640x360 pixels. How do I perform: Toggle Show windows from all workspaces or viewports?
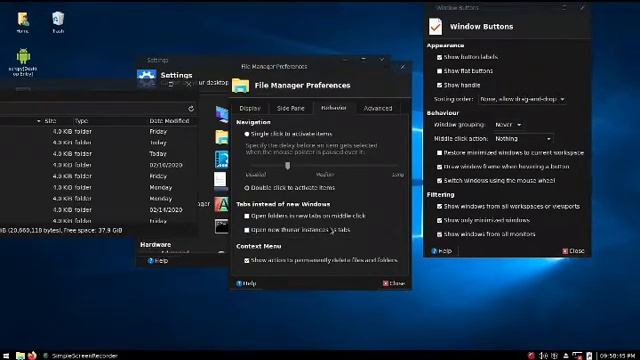pos(440,207)
